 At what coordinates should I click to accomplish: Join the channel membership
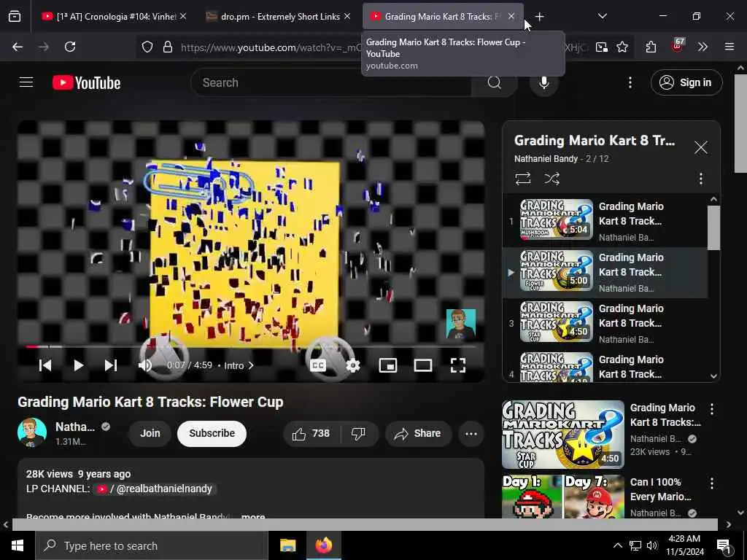pos(150,433)
